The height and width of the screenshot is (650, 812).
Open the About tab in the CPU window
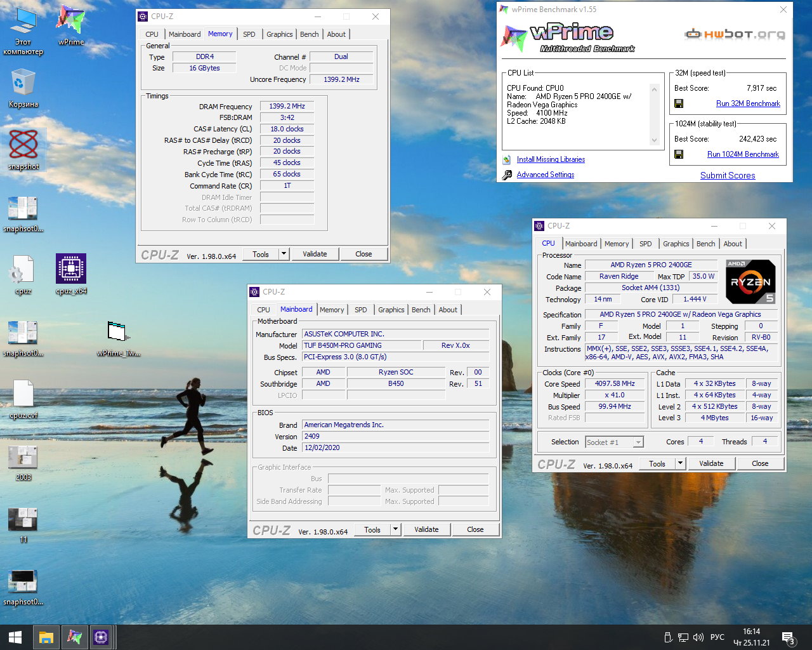click(733, 244)
